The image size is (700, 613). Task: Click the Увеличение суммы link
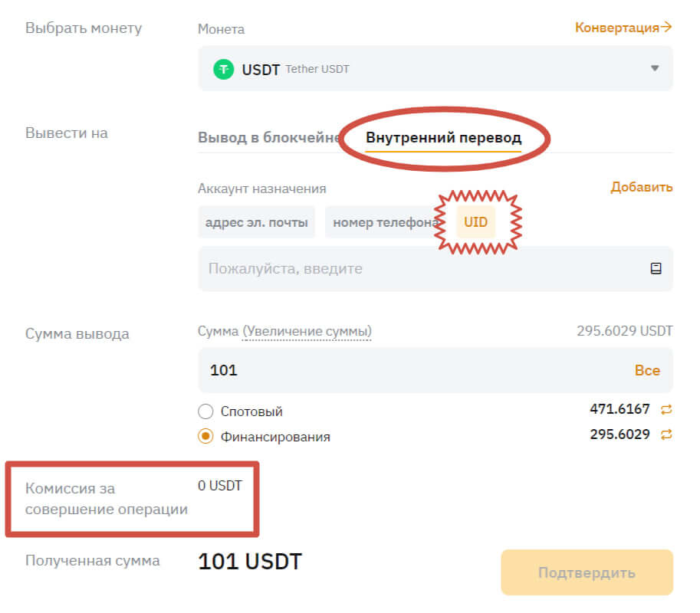click(307, 332)
